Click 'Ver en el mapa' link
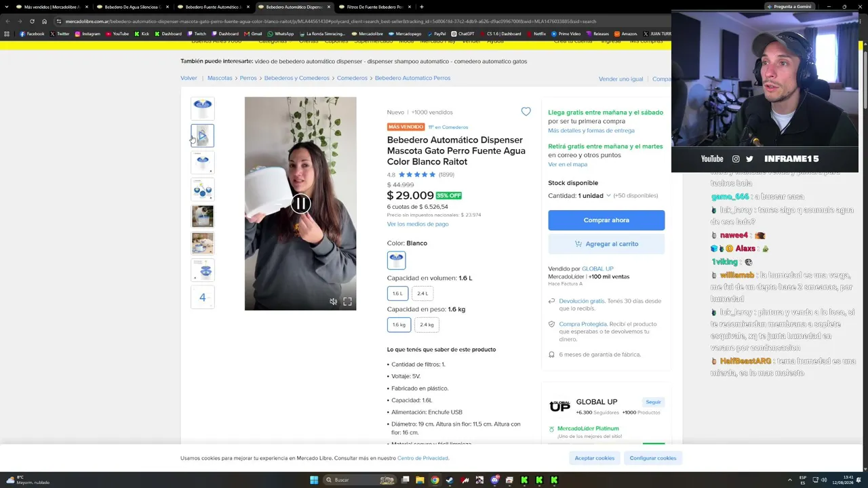 [x=568, y=165]
